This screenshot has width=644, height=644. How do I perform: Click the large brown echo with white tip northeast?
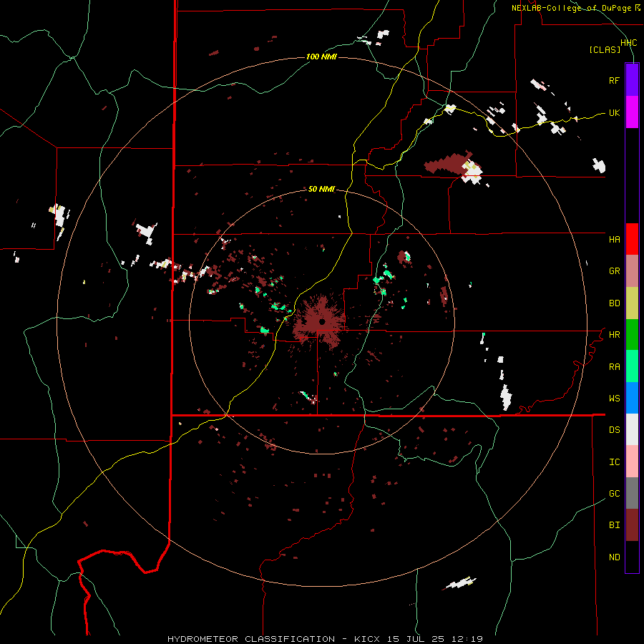pyautogui.click(x=453, y=167)
